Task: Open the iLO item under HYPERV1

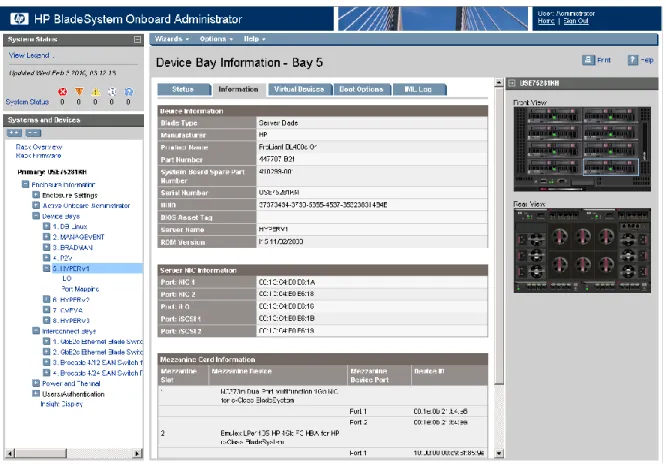Action: point(67,279)
